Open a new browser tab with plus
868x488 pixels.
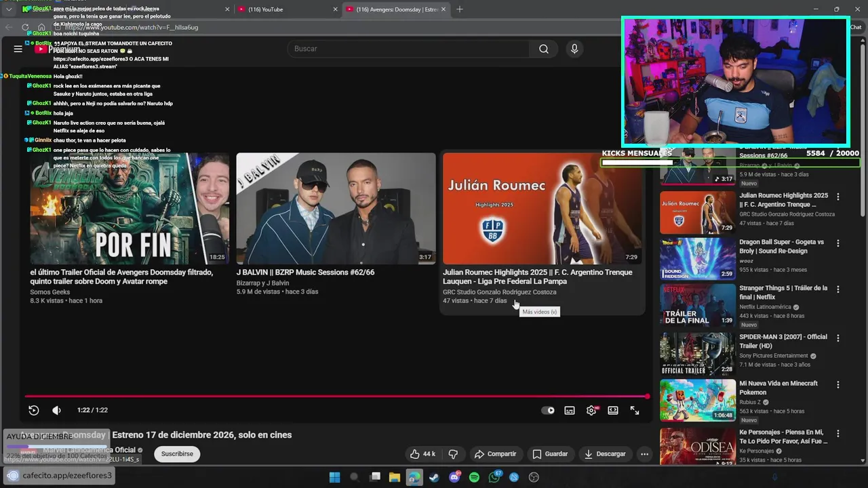tap(460, 9)
